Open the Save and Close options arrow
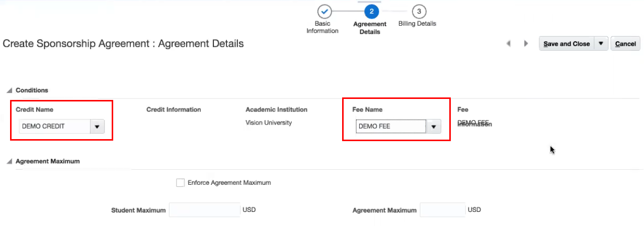Viewport: 644px width, 226px height. click(x=601, y=44)
